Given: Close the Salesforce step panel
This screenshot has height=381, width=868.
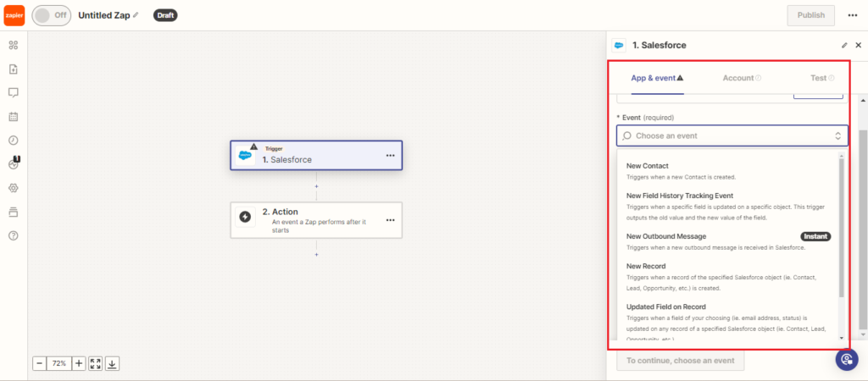Looking at the screenshot, I should pyautogui.click(x=859, y=46).
